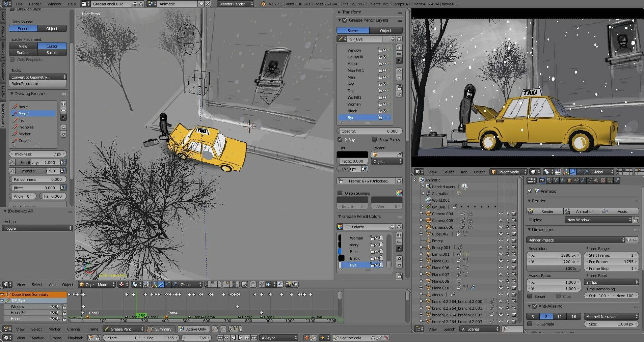Enable the Full Sample checkbox

[530, 324]
